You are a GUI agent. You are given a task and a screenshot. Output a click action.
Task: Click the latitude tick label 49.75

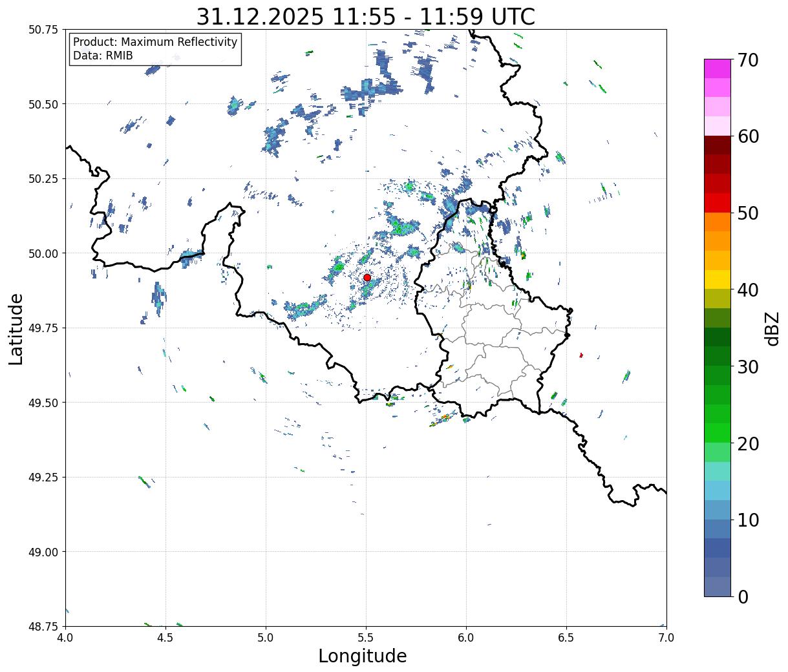[44, 328]
